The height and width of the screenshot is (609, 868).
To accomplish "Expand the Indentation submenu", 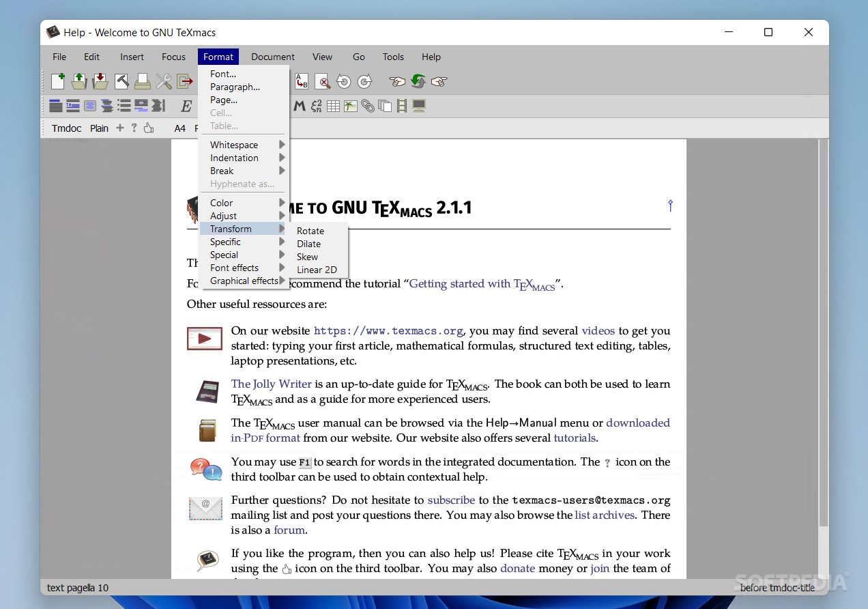I will 244,158.
